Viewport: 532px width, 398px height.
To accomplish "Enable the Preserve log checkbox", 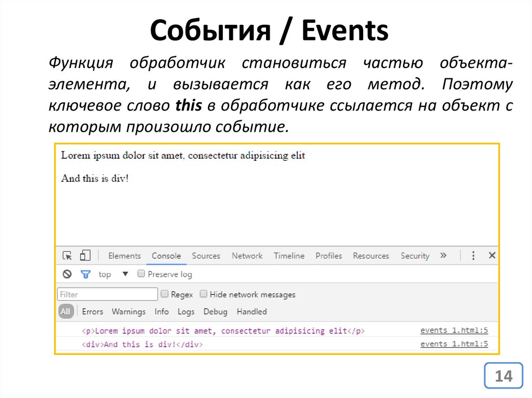I will click(x=141, y=274).
